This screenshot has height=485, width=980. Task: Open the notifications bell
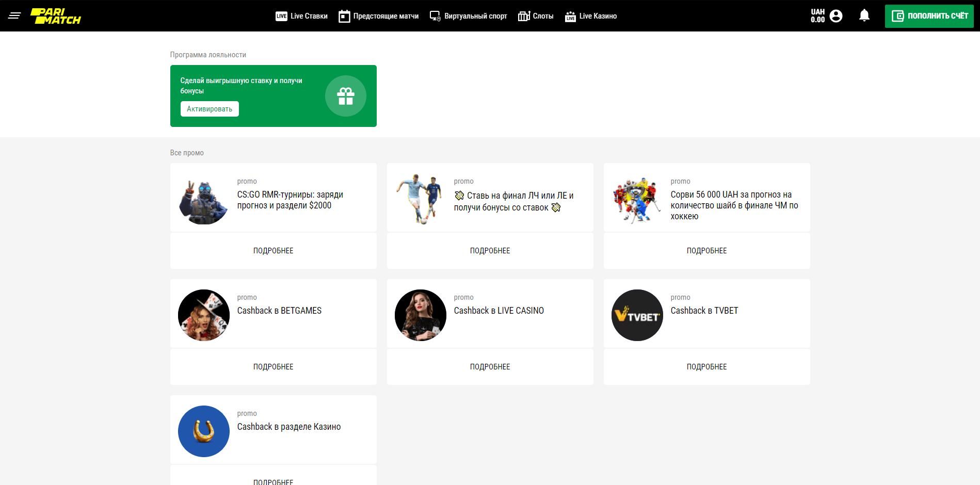864,16
